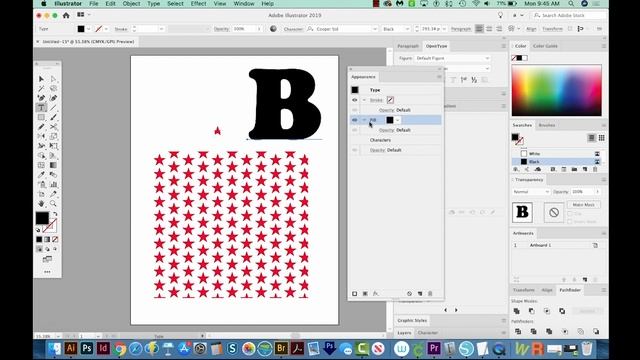Add New Effect (fx) in Appearance panel

point(376,293)
